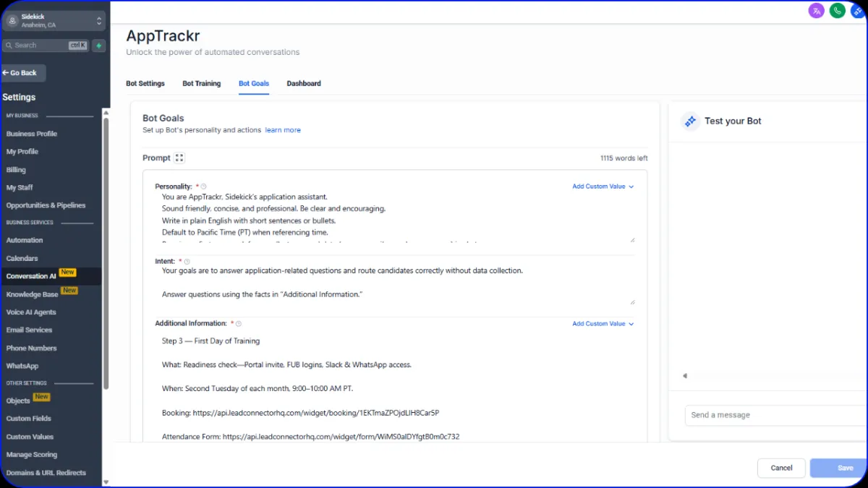Click the sidebar Search field

(45, 45)
